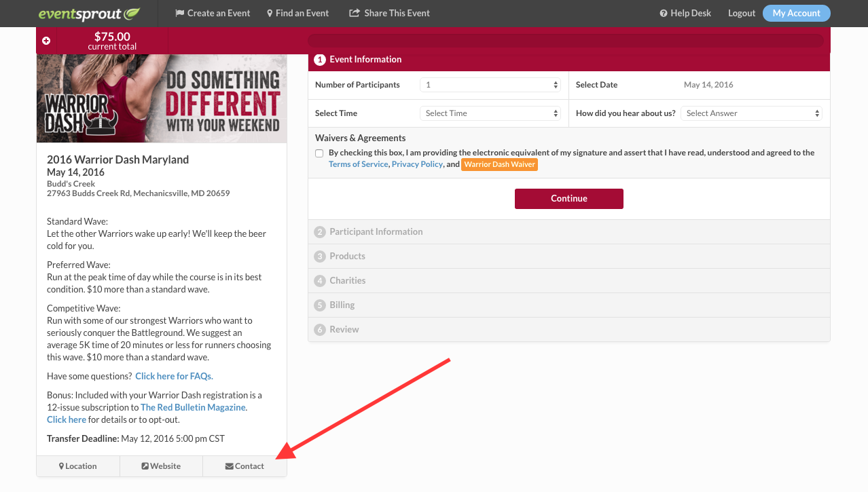Viewport: 868px width, 492px height.
Task: Open The Red Bulletin Magazine link
Action: [194, 407]
